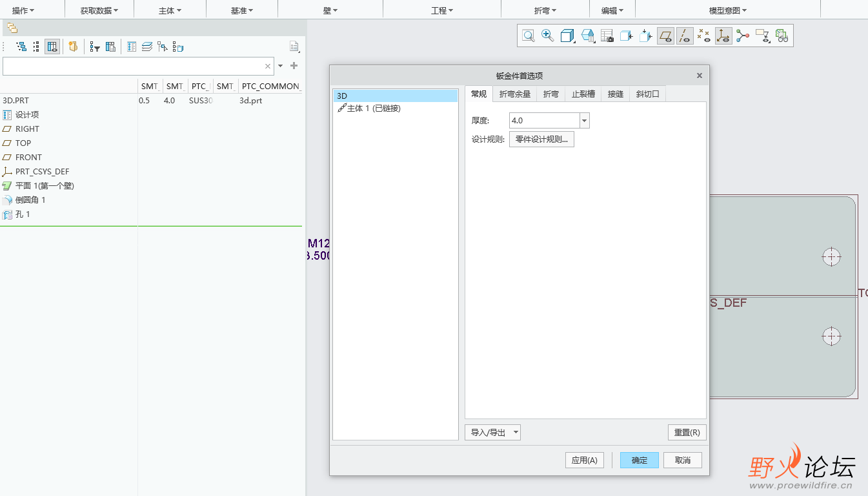
Task: Open the 模型意图 ribbon group dropdown
Action: click(x=728, y=10)
